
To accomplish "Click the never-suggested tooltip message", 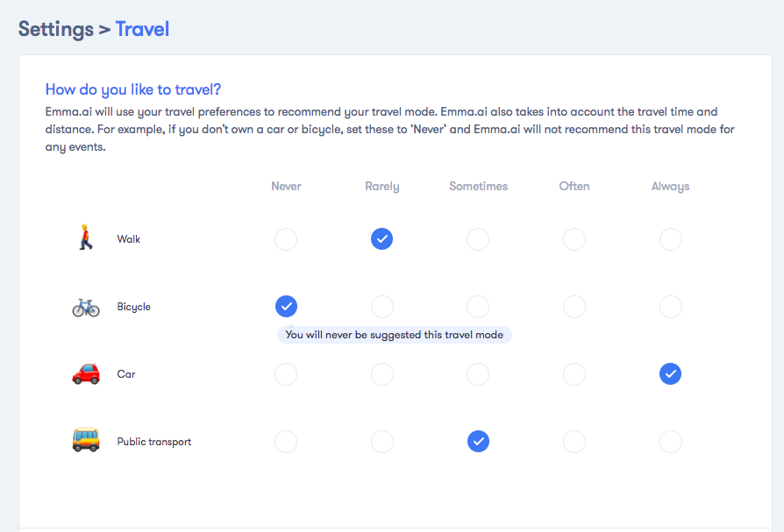I will (394, 335).
